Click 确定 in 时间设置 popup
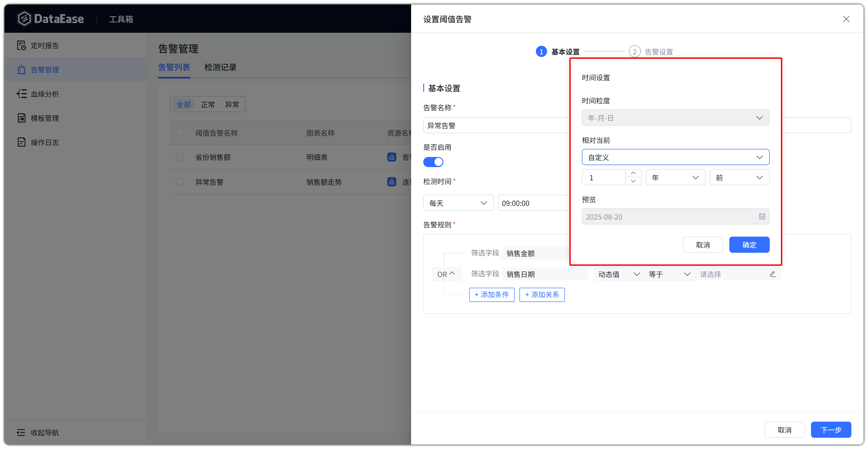The height and width of the screenshot is (449, 868). 749,245
